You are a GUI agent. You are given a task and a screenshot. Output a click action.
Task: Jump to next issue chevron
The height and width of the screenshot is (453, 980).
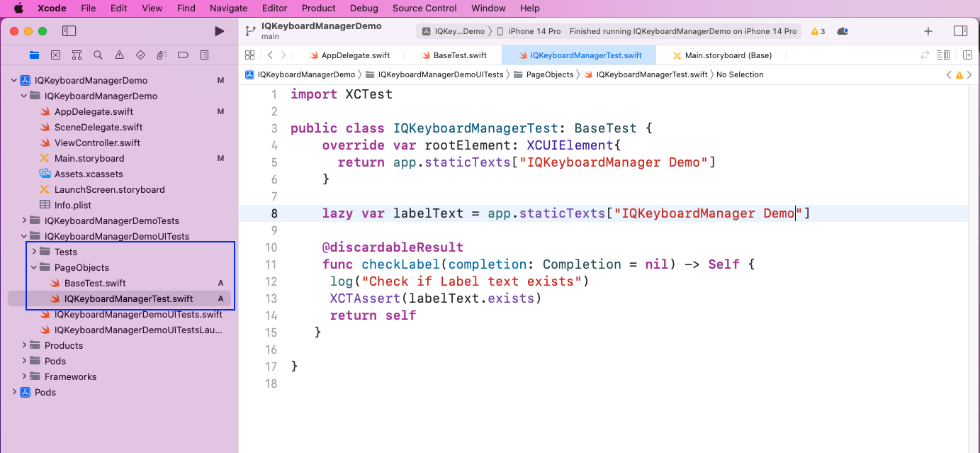tap(969, 74)
